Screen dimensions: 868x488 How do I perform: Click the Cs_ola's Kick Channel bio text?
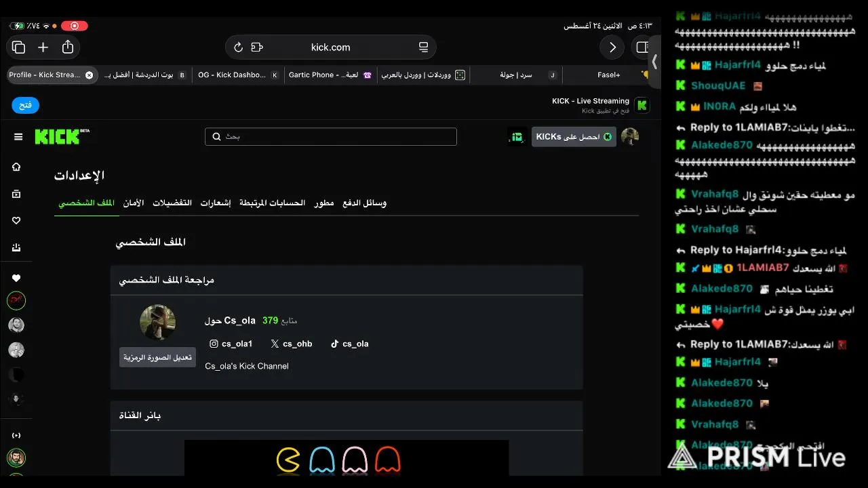pos(247,366)
